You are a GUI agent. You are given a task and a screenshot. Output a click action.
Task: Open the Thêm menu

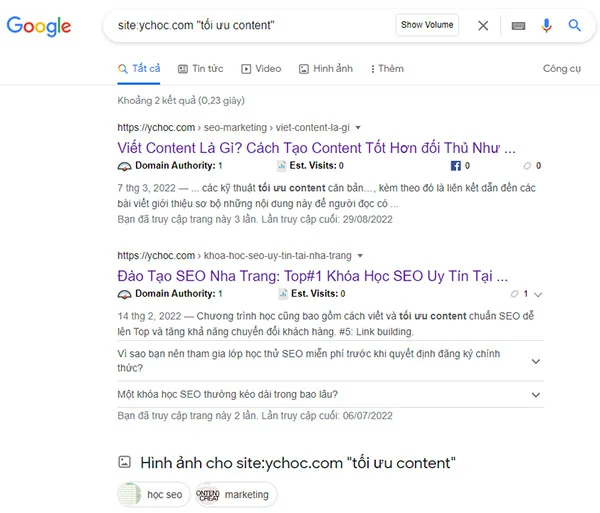387,69
